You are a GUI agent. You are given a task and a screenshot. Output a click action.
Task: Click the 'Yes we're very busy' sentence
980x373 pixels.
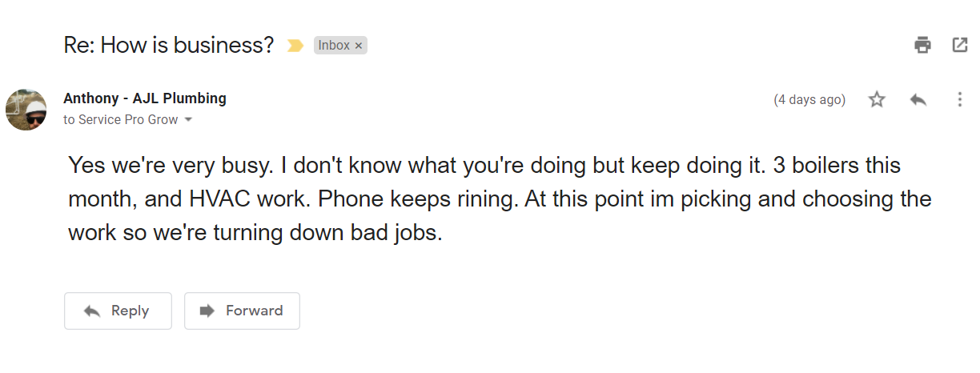pyautogui.click(x=171, y=166)
